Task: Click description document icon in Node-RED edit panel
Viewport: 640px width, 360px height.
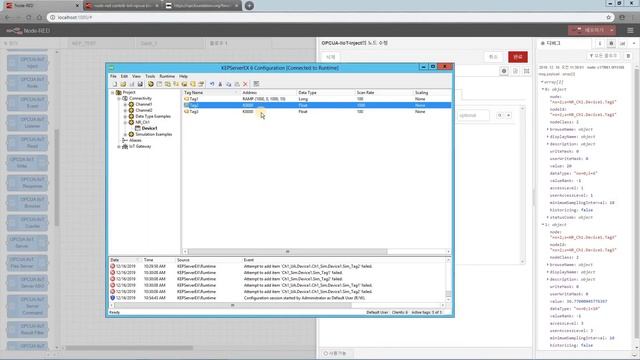Action: pyautogui.click(x=516, y=71)
